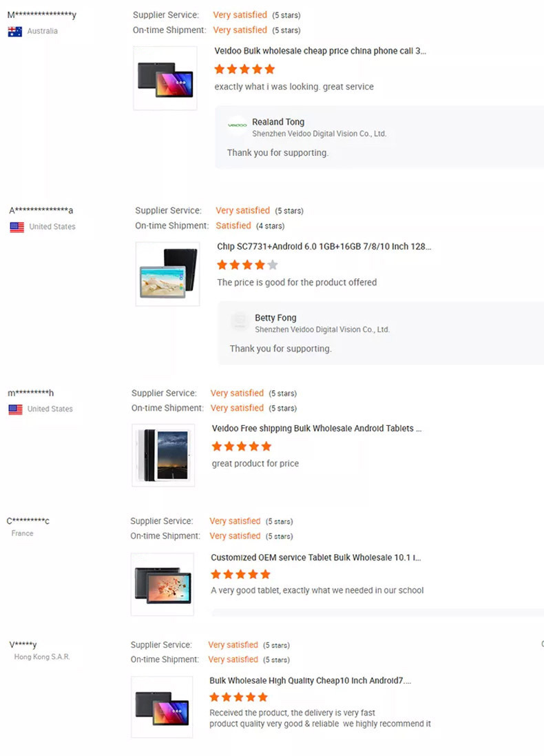Open 'Bulk Wholesale High Quality Cheap10 Inch Android7' link
544x756 pixels.
(x=310, y=681)
